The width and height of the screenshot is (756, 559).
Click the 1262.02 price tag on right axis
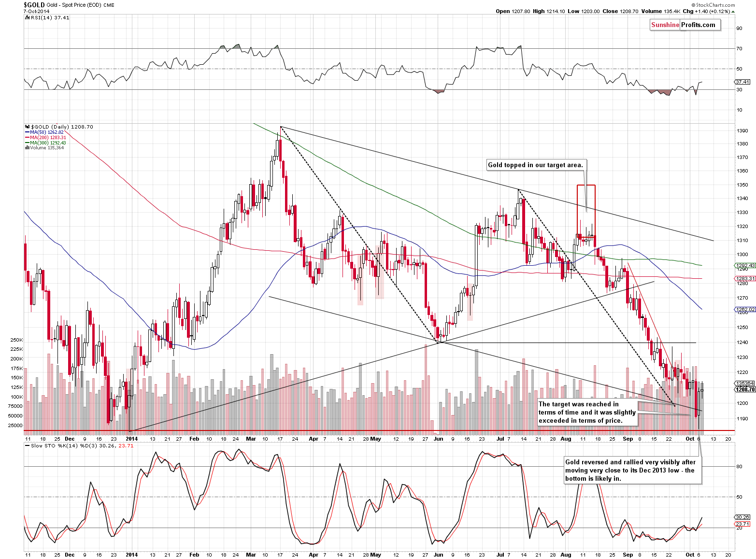click(x=744, y=309)
